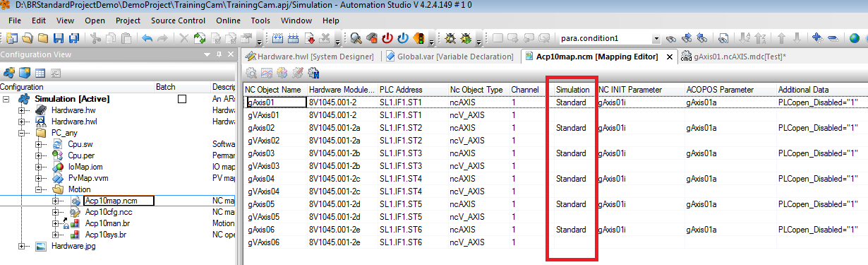Click the red power Warm Restart icon
The image size is (868, 265).
387,38
